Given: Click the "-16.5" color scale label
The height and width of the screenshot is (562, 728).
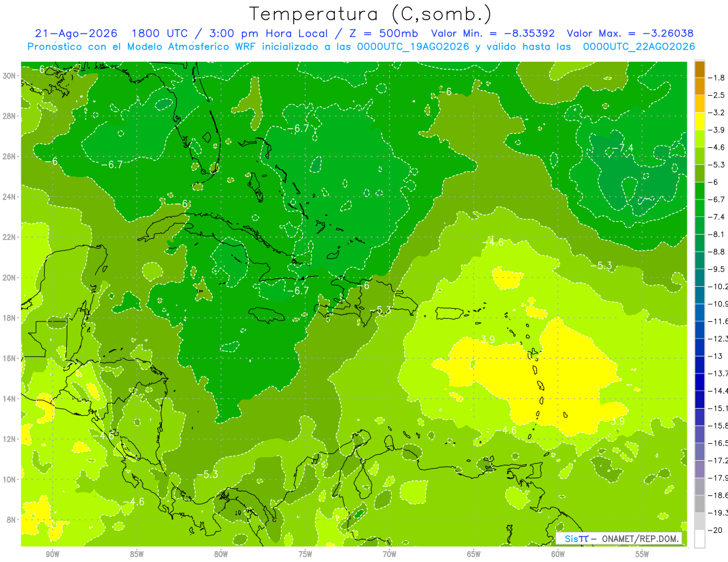Looking at the screenshot, I should [718, 443].
